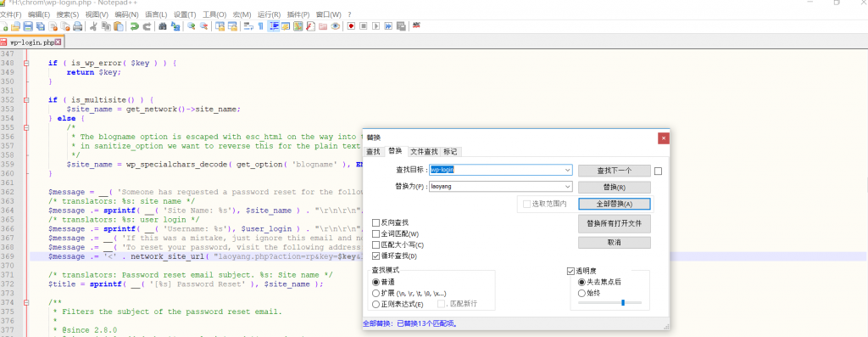
Task: Click the monitoring eye toolbar icon
Action: pyautogui.click(x=336, y=26)
